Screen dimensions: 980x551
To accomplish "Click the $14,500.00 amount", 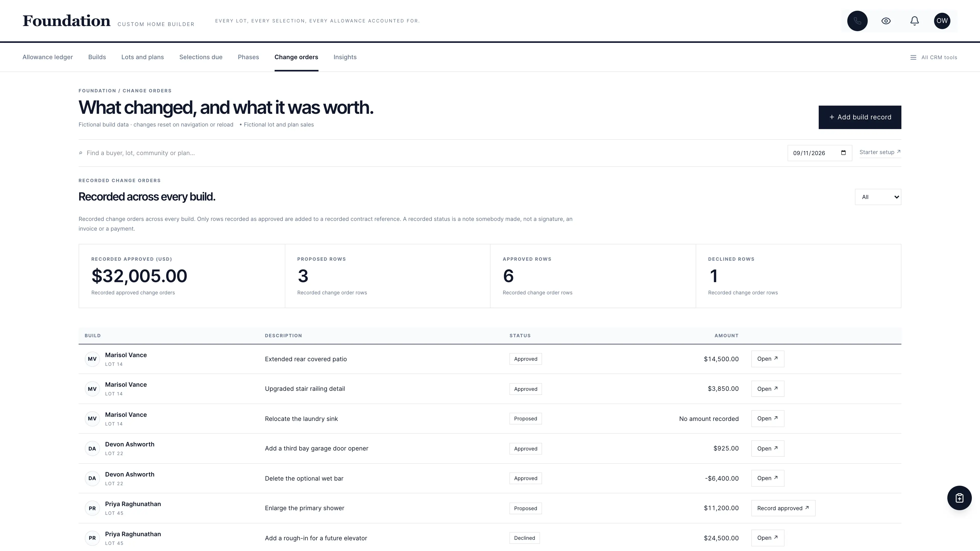I will click(x=721, y=359).
